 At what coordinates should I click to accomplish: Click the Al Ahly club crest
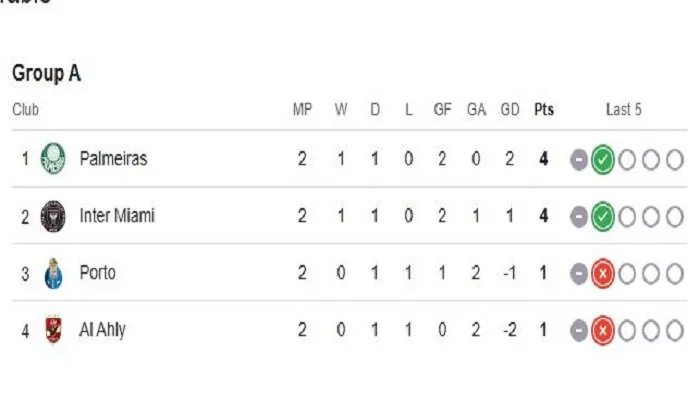coord(54,330)
